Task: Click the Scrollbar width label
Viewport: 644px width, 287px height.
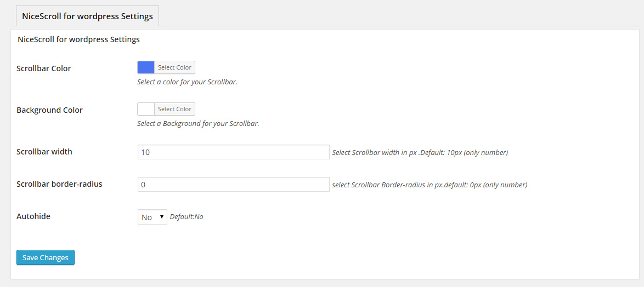Action: tap(44, 152)
